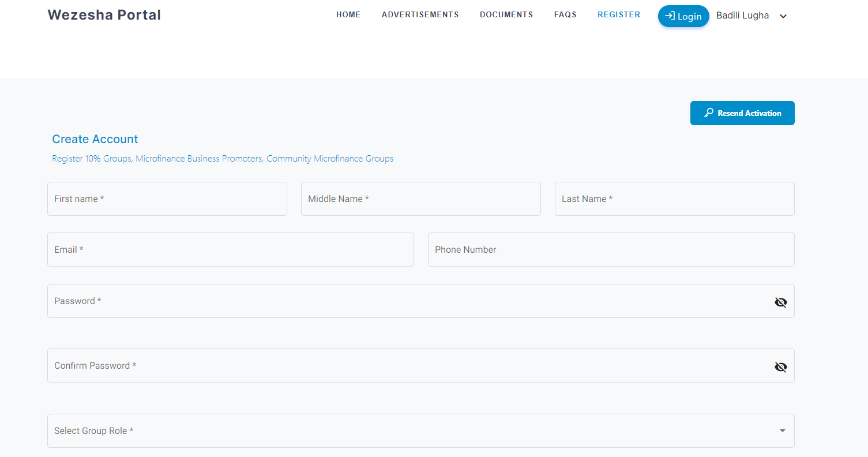Image resolution: width=868 pixels, height=457 pixels.
Task: Click the Login button
Action: point(683,16)
